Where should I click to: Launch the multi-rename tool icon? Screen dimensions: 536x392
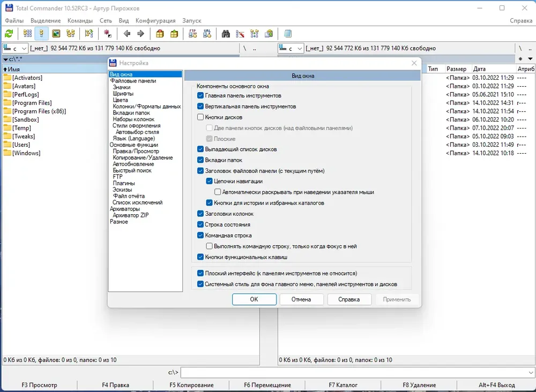[240, 33]
